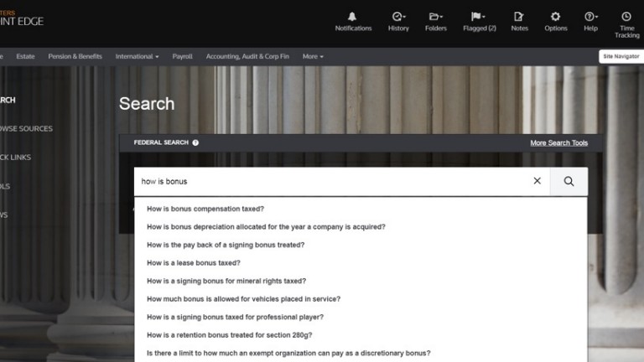Click the Site Navigator button
Screen dimensions: 644x362
[621, 56]
